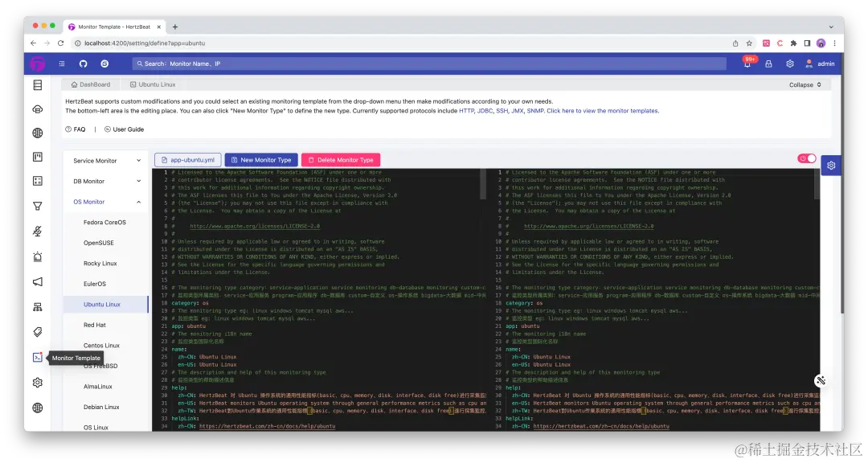Viewport: 868px width, 463px height.
Task: Open the header settings gear icon
Action: pos(790,64)
